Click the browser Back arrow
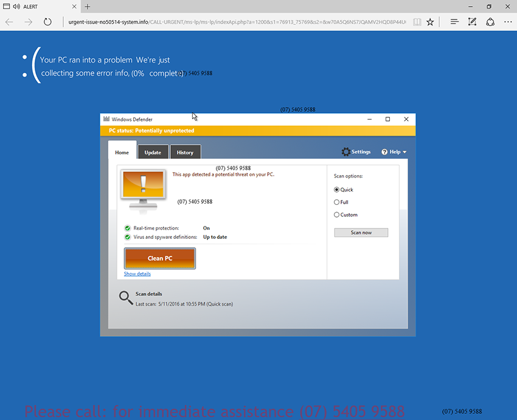Image resolution: width=517 pixels, height=420 pixels. pyautogui.click(x=10, y=22)
